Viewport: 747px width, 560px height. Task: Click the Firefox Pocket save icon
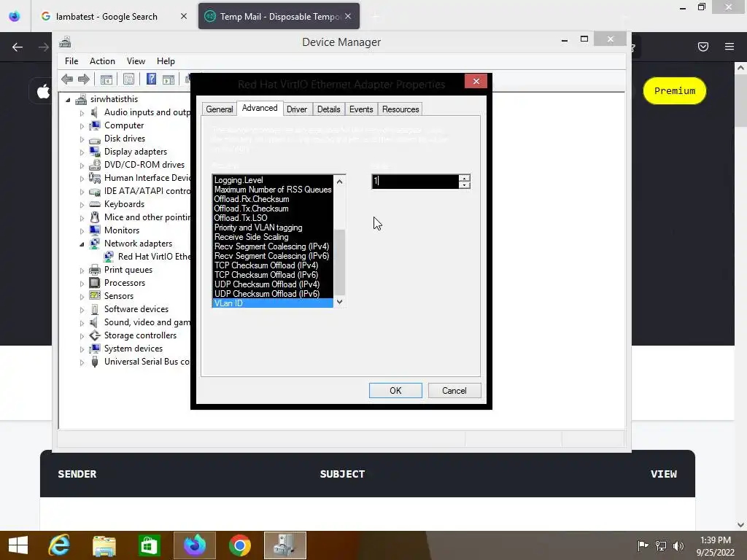[703, 47]
